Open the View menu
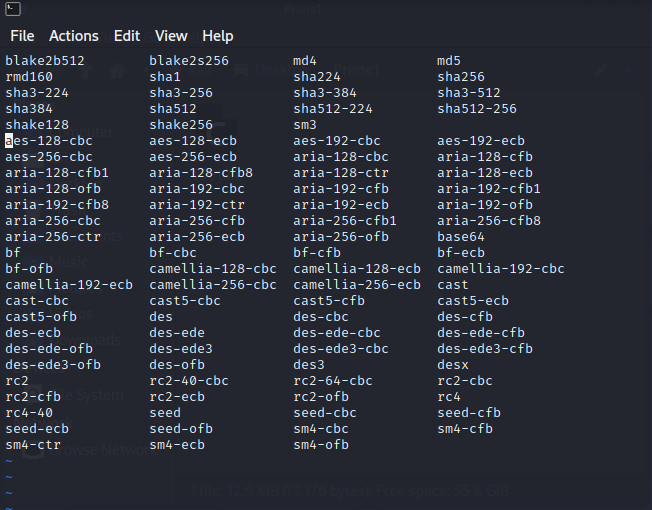Image resolution: width=652 pixels, height=510 pixels. (x=171, y=36)
